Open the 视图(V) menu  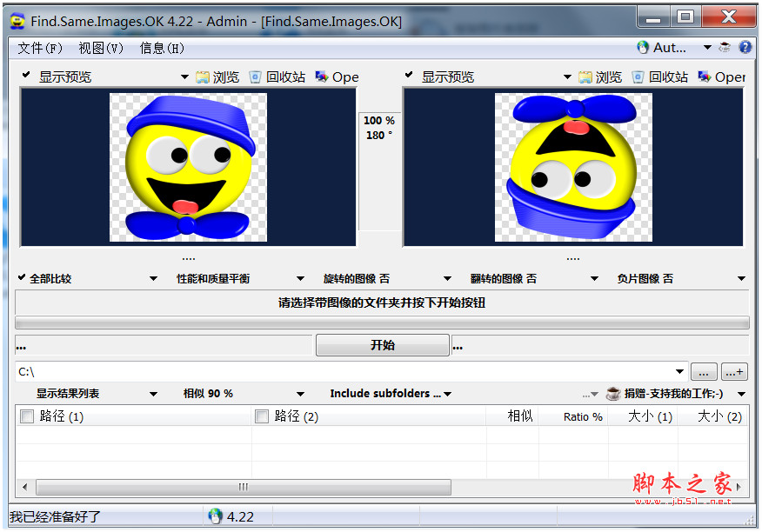click(101, 48)
